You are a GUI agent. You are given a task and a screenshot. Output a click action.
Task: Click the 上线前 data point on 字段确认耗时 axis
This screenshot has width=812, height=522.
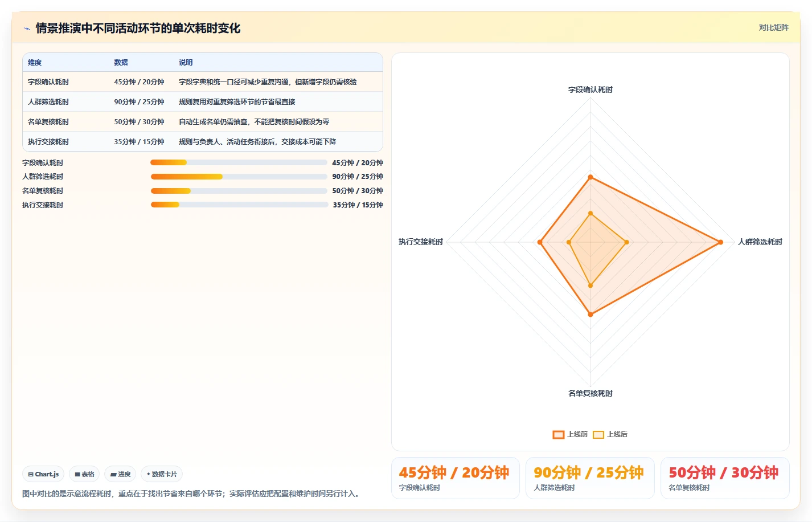tap(590, 177)
